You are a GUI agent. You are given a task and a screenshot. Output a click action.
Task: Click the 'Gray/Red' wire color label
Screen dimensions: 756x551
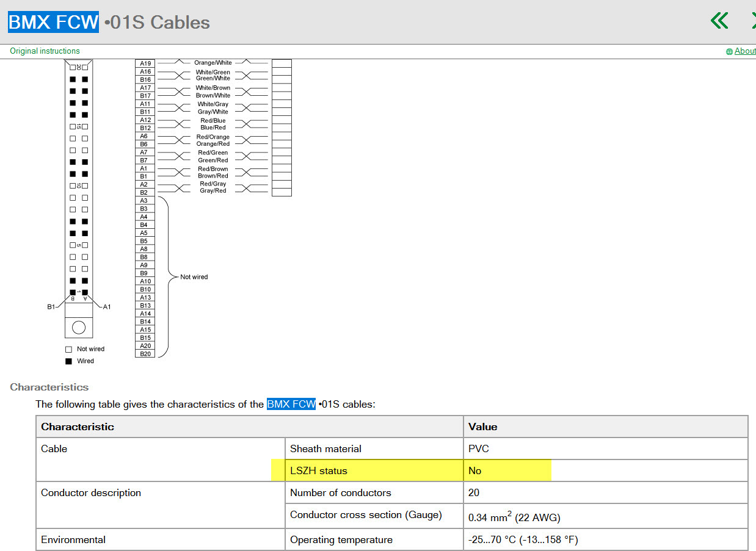[213, 191]
